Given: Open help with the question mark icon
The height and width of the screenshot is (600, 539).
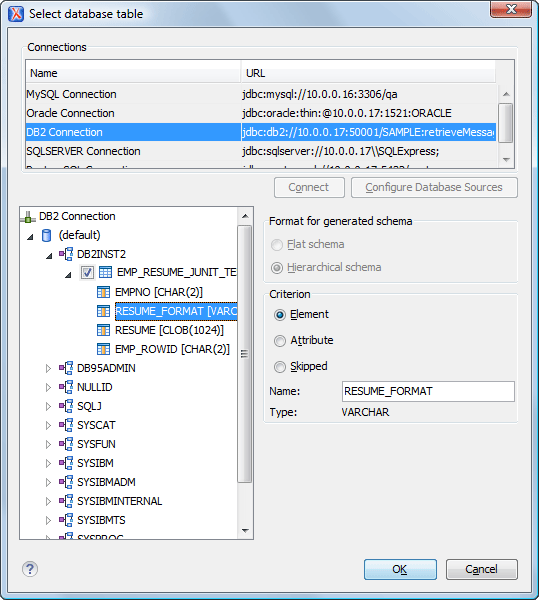Looking at the screenshot, I should (30, 569).
